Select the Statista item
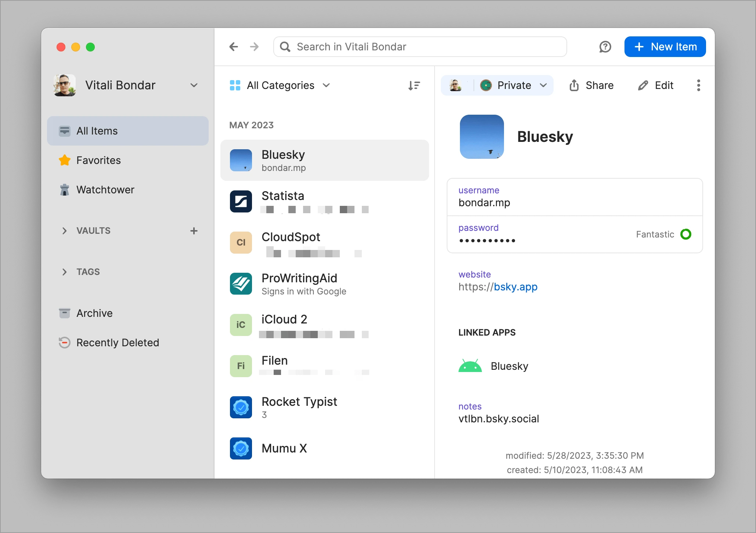The image size is (756, 533). pos(325,201)
